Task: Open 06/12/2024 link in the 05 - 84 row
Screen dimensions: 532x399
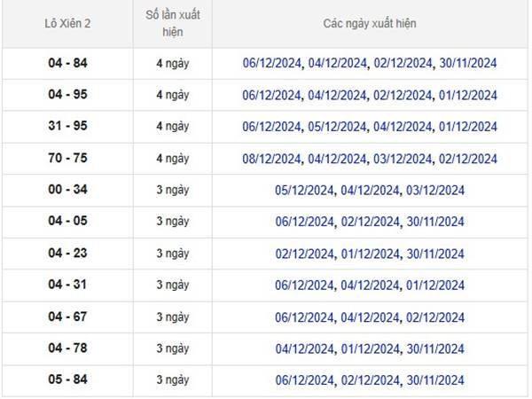Action: 304,380
